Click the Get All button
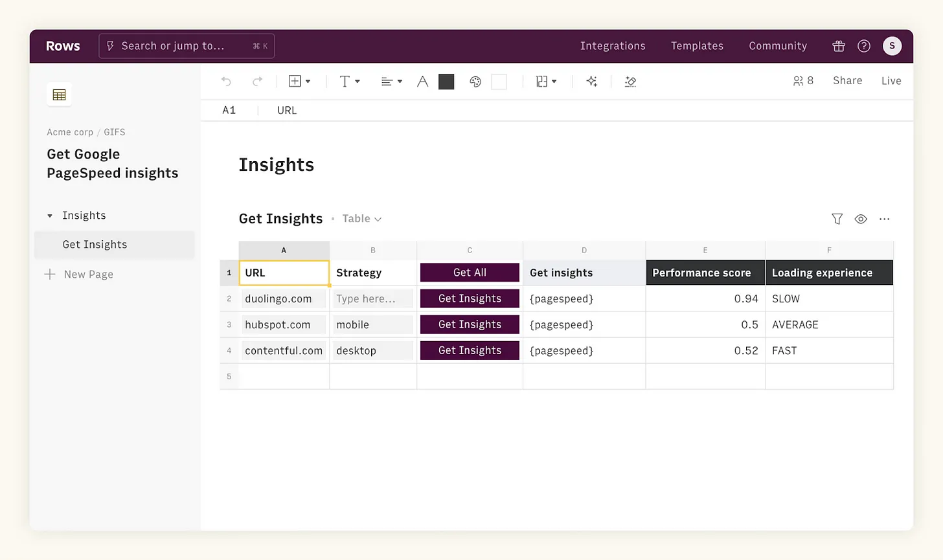The image size is (943, 560). point(470,273)
